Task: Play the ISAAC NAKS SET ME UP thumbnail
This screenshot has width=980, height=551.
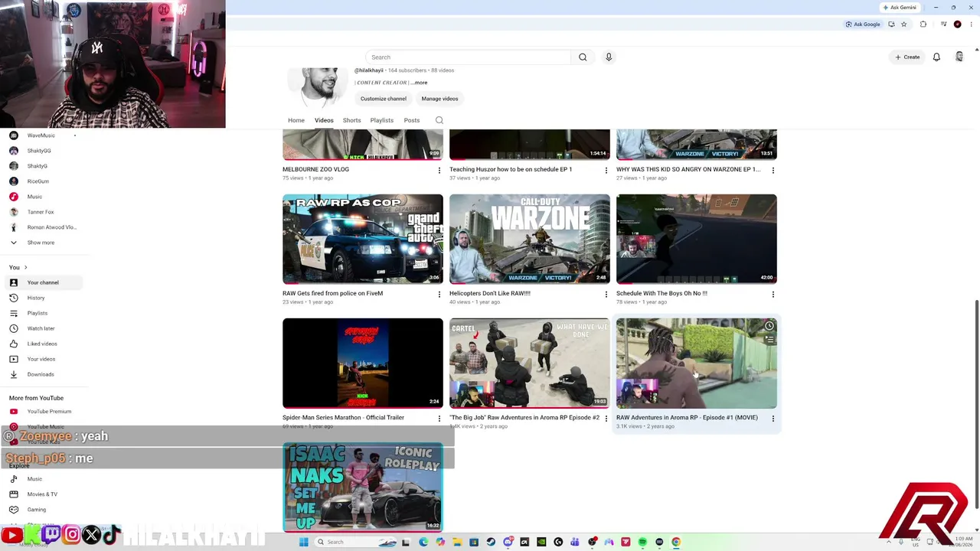Action: point(363,487)
